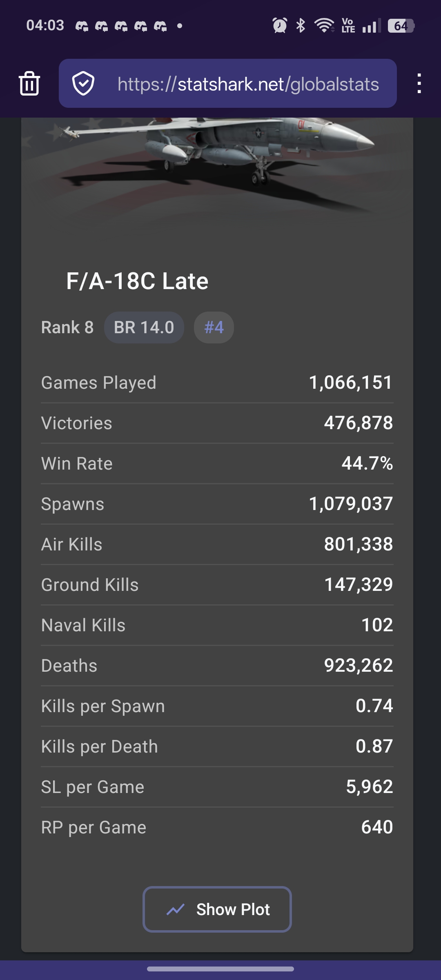The height and width of the screenshot is (980, 441).
Task: Tap the Bluetooth status icon
Action: pyautogui.click(x=301, y=26)
